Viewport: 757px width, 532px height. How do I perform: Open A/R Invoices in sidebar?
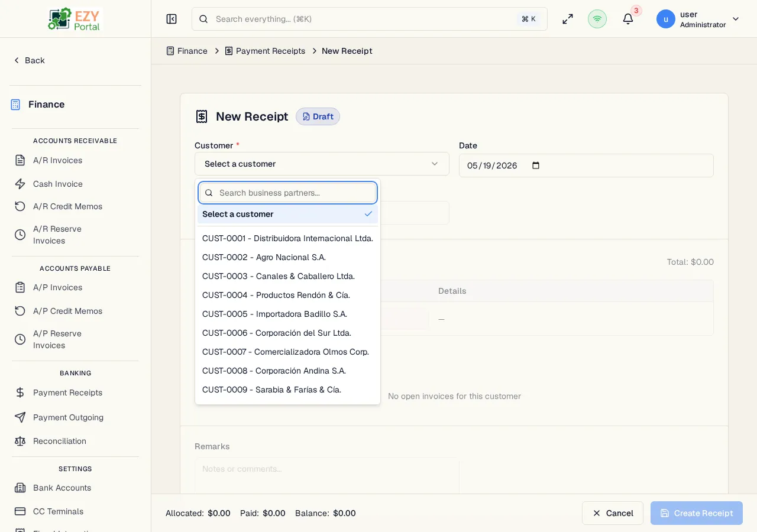pyautogui.click(x=57, y=160)
